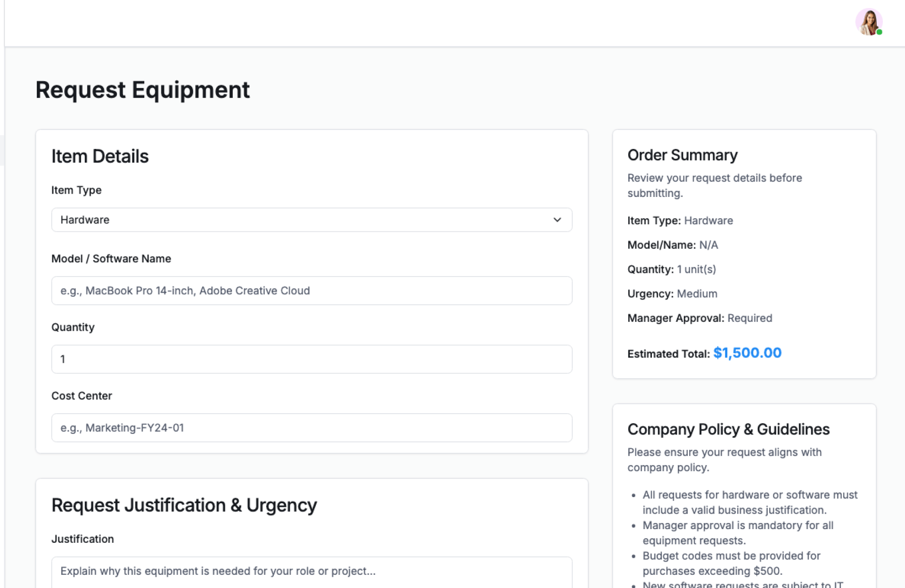The width and height of the screenshot is (905, 588).
Task: Click the Request Equipment page title
Action: click(142, 90)
